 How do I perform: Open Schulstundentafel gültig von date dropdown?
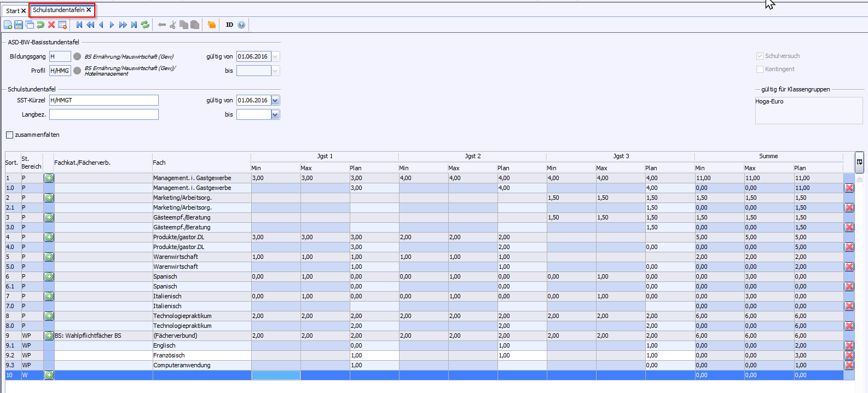pos(275,100)
